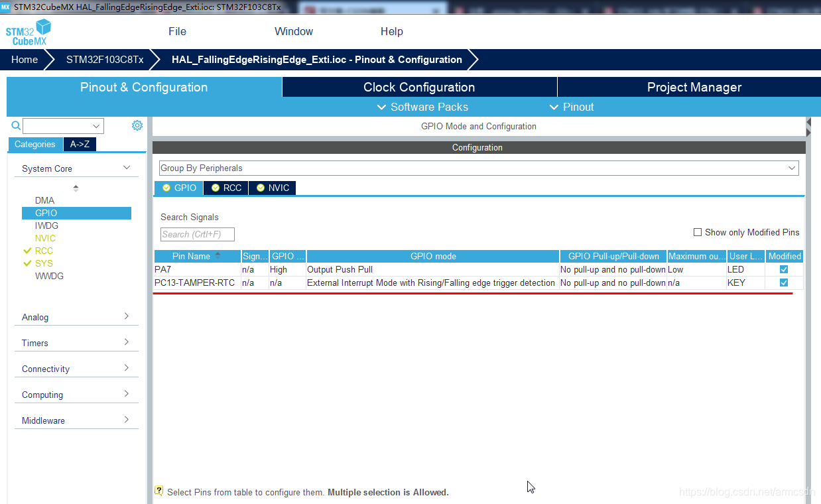The height and width of the screenshot is (504, 821).
Task: Click the Search Signals input field
Action: point(198,234)
